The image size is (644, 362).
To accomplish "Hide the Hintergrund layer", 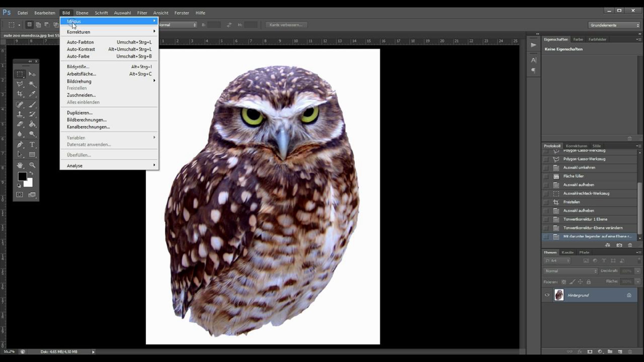I will pos(547,295).
